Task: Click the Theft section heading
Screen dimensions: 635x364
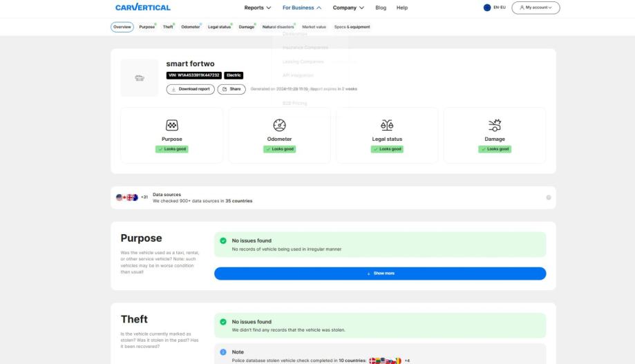Action: pyautogui.click(x=134, y=319)
